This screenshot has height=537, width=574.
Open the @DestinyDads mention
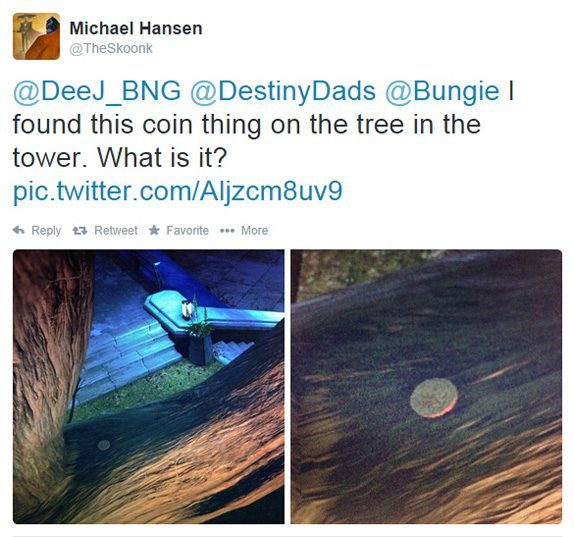point(283,91)
